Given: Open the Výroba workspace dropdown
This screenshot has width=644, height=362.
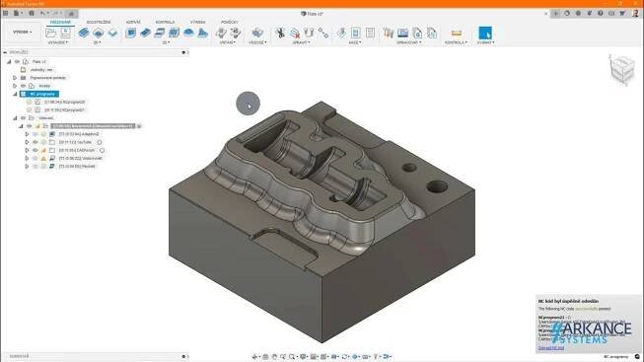Looking at the screenshot, I should [22, 32].
